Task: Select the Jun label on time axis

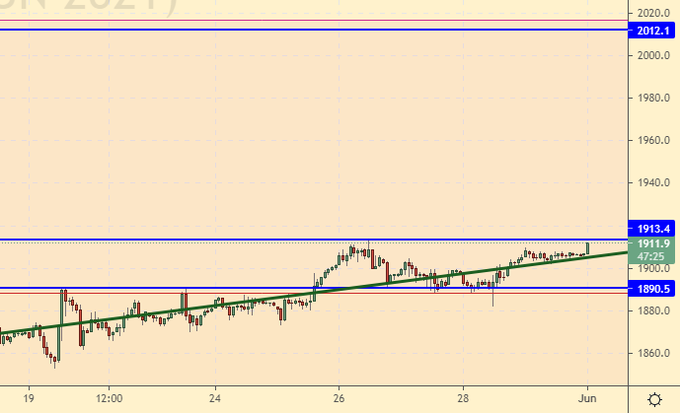Action: tap(588, 398)
